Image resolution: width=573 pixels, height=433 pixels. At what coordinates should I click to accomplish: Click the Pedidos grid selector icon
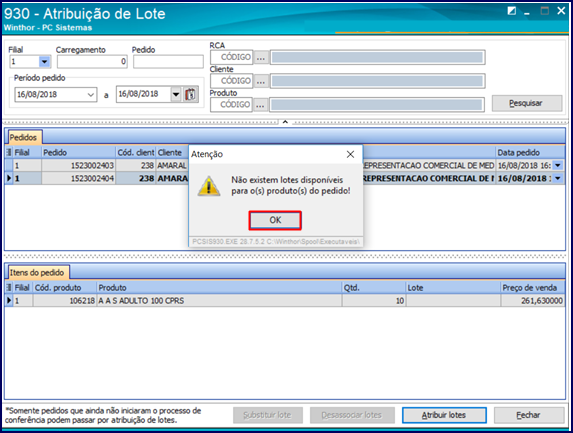[x=9, y=152]
